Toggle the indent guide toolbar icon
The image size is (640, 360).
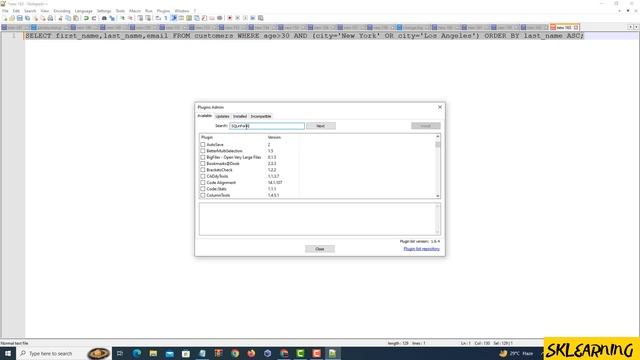tap(174, 18)
